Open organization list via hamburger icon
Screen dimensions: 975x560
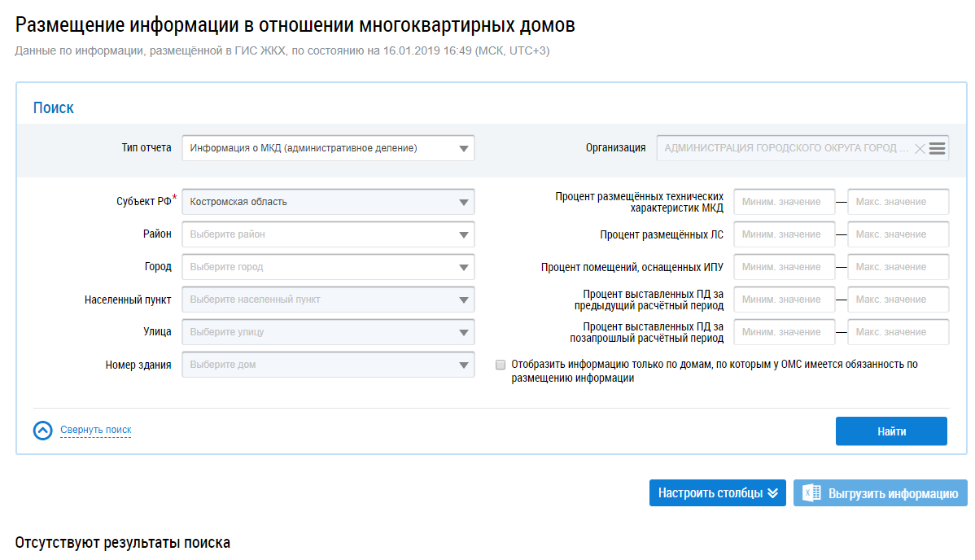[937, 148]
